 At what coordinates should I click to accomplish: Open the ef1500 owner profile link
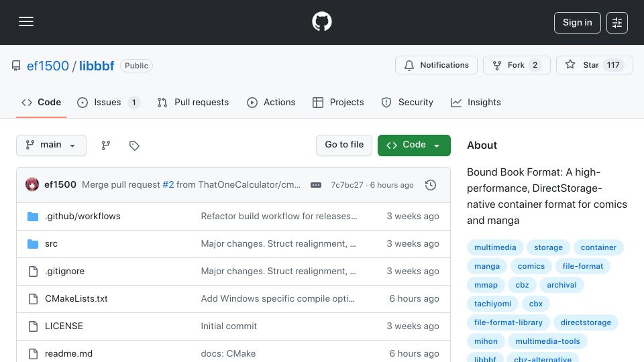click(x=48, y=66)
